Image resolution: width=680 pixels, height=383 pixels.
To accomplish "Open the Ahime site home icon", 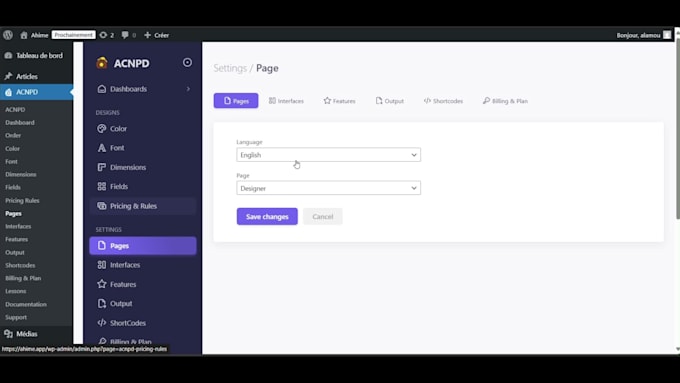I will coord(24,35).
